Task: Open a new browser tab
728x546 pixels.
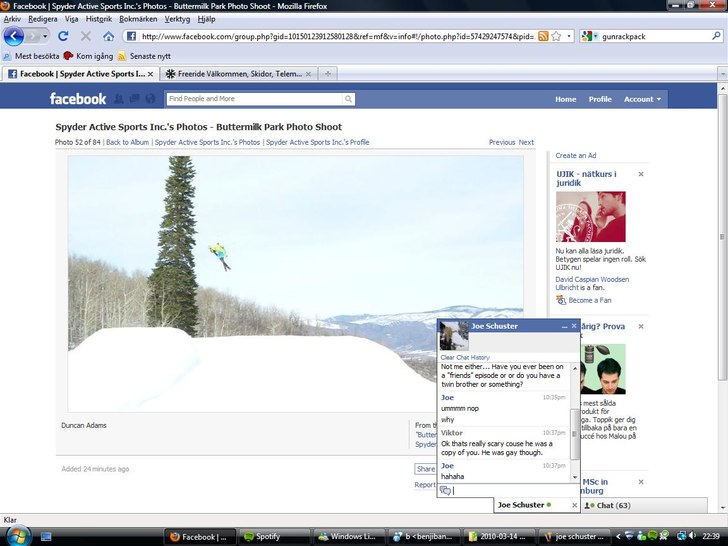Action: (329, 74)
